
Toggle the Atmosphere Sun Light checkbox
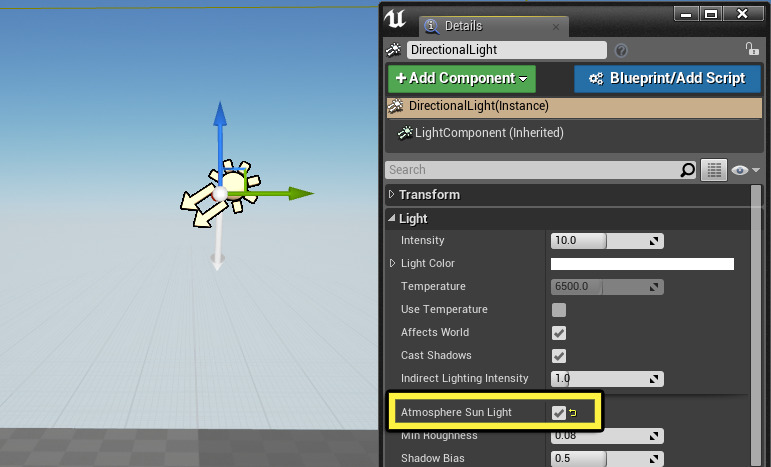559,413
